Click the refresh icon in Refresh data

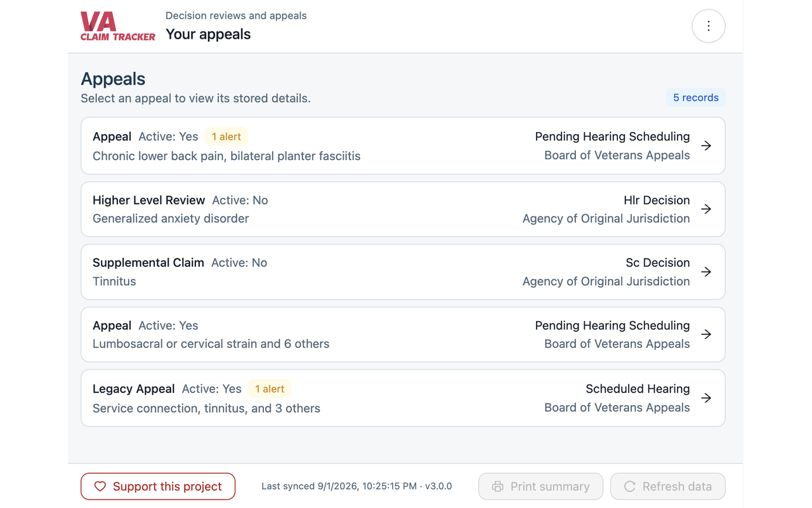[630, 486]
